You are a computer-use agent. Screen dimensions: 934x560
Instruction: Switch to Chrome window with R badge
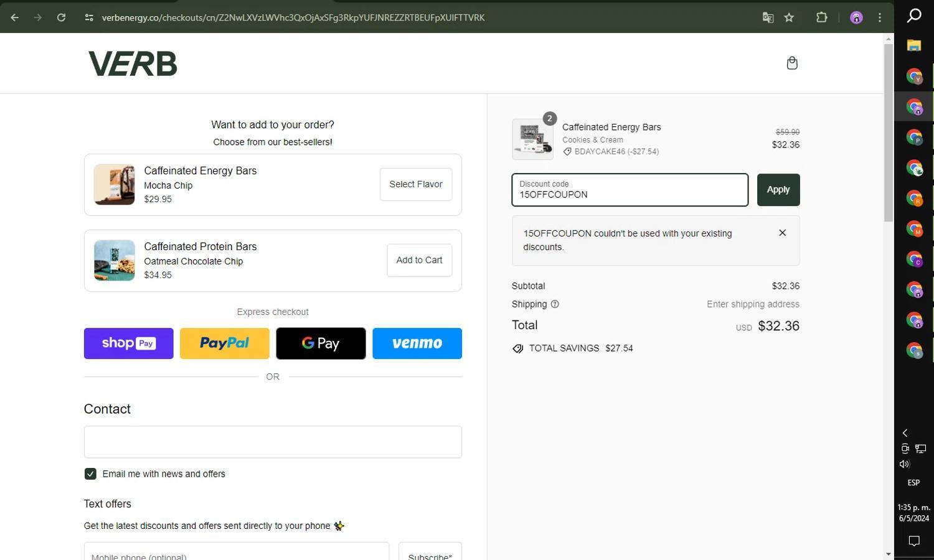pyautogui.click(x=914, y=198)
